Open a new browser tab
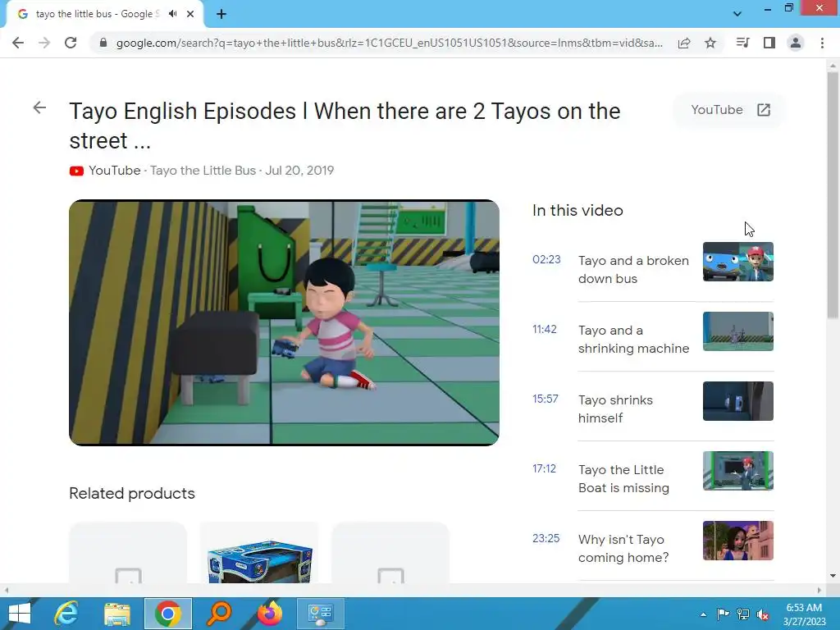 (221, 14)
